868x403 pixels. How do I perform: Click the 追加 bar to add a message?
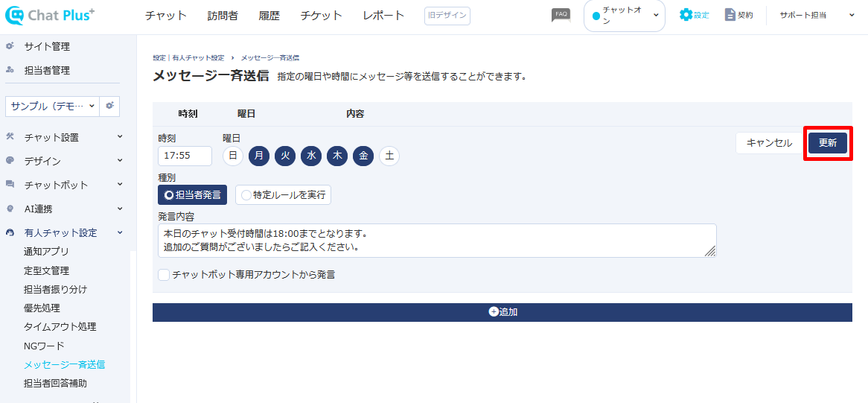point(502,311)
